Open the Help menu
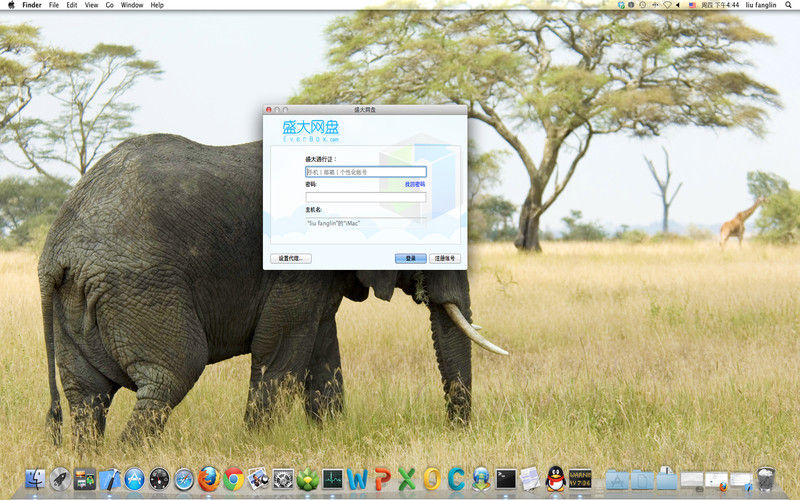The height and width of the screenshot is (500, 800). tap(157, 5)
